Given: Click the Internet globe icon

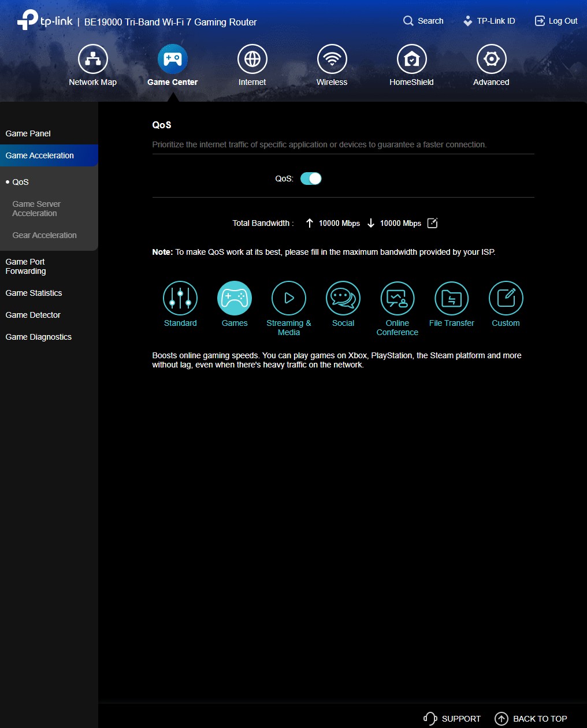Looking at the screenshot, I should (252, 59).
